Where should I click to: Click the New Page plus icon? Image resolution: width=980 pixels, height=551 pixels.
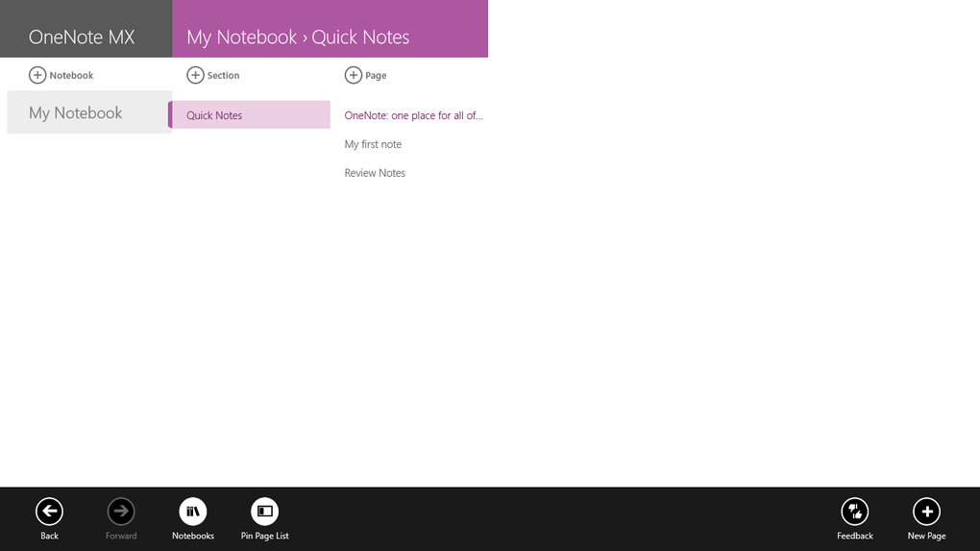(926, 512)
